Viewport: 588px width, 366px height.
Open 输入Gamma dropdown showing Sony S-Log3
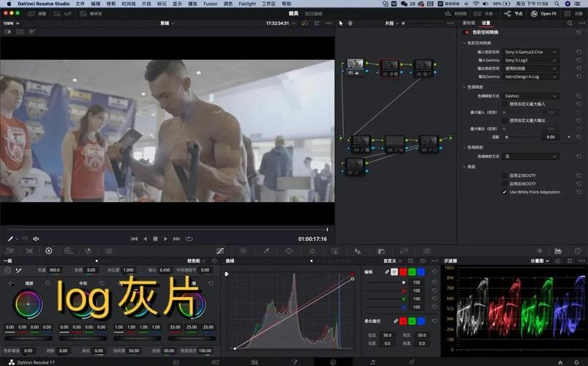[530, 60]
